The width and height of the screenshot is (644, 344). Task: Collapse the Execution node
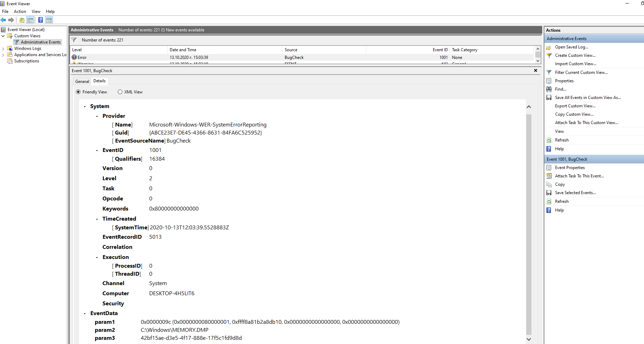97,257
